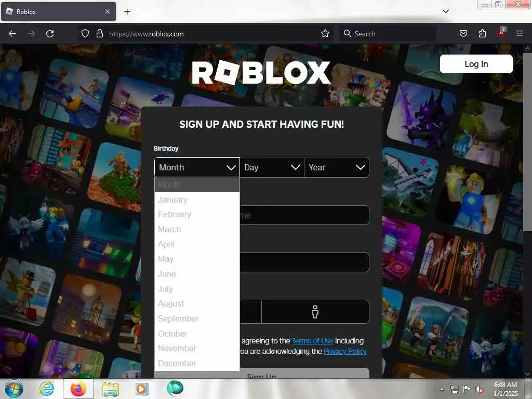Select February from the month list
This screenshot has width=532, height=399.
click(197, 215)
